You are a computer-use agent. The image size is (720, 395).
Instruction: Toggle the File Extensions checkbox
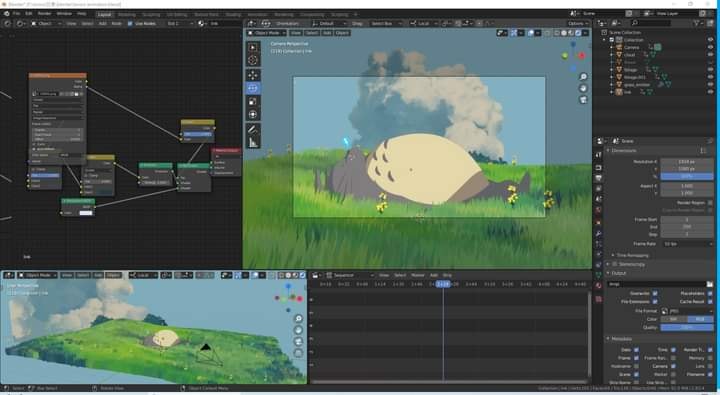click(655, 302)
